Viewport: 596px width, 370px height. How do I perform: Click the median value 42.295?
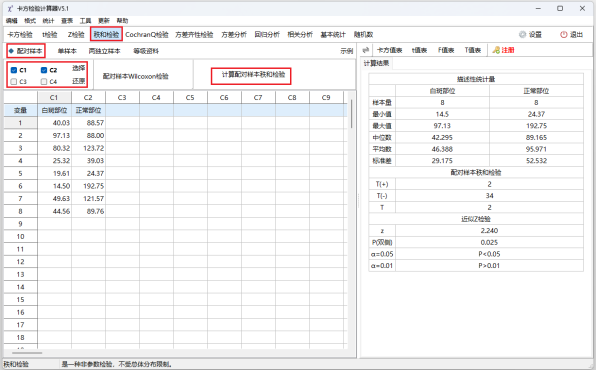pyautogui.click(x=442, y=137)
